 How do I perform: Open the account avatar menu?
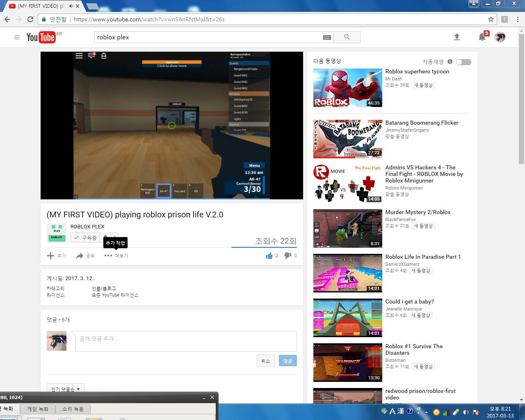[500, 37]
